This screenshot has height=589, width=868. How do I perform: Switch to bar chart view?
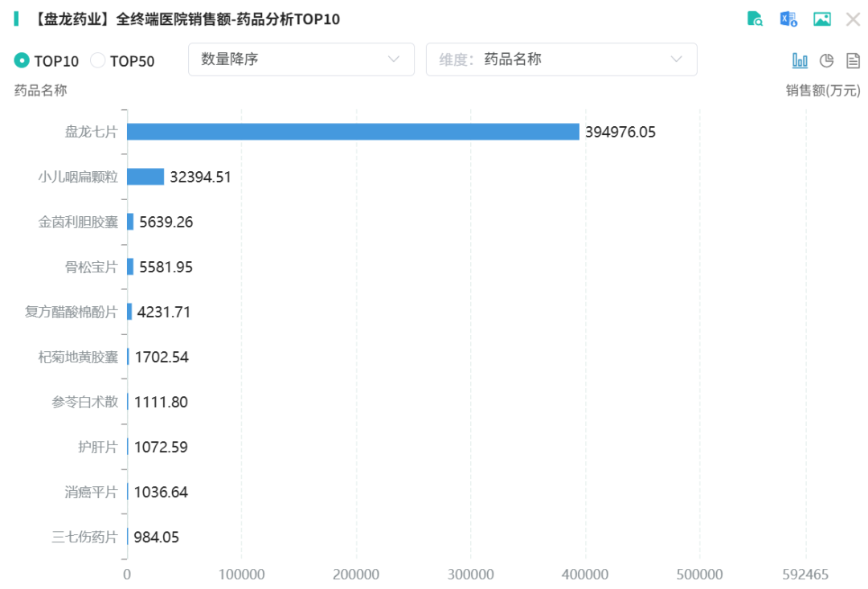pyautogui.click(x=800, y=60)
